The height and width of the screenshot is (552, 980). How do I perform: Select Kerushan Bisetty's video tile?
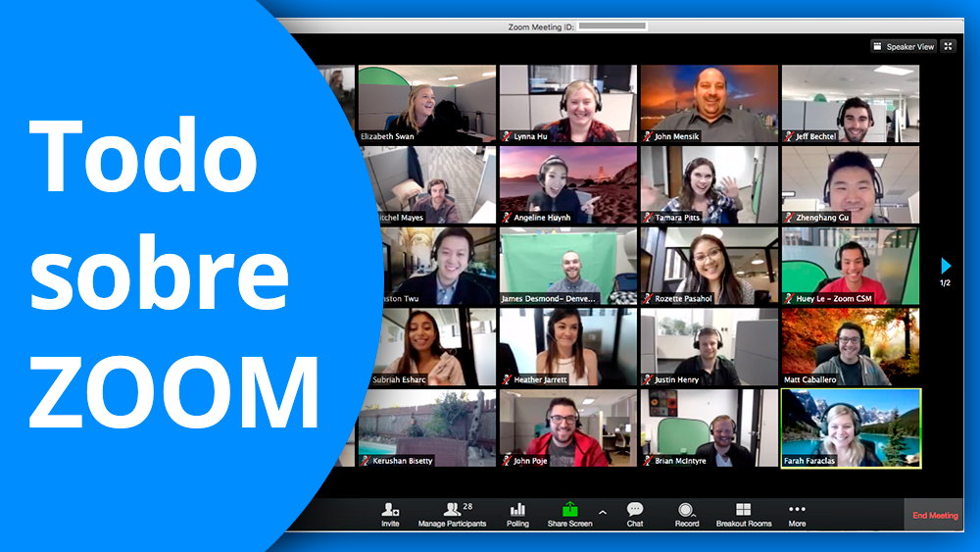click(427, 428)
